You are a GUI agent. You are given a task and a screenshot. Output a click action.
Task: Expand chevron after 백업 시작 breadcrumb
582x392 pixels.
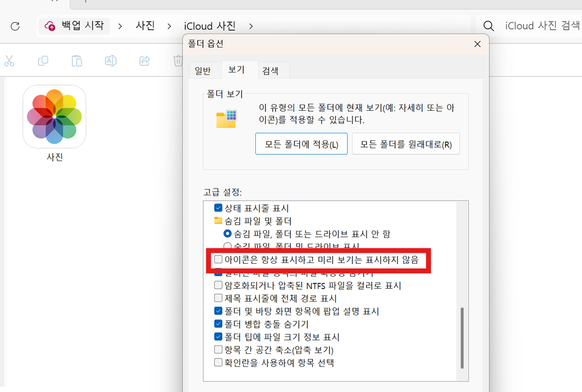point(120,26)
